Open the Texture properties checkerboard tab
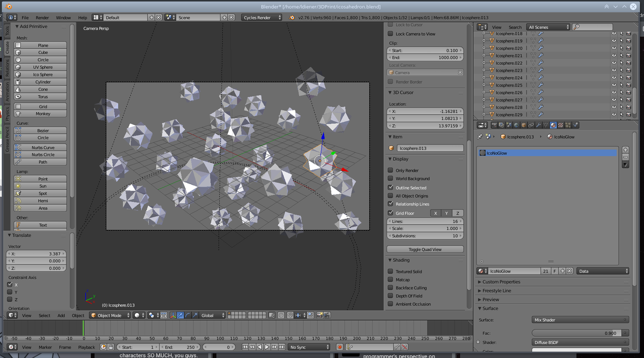The width and height of the screenshot is (644, 358). click(x=560, y=125)
